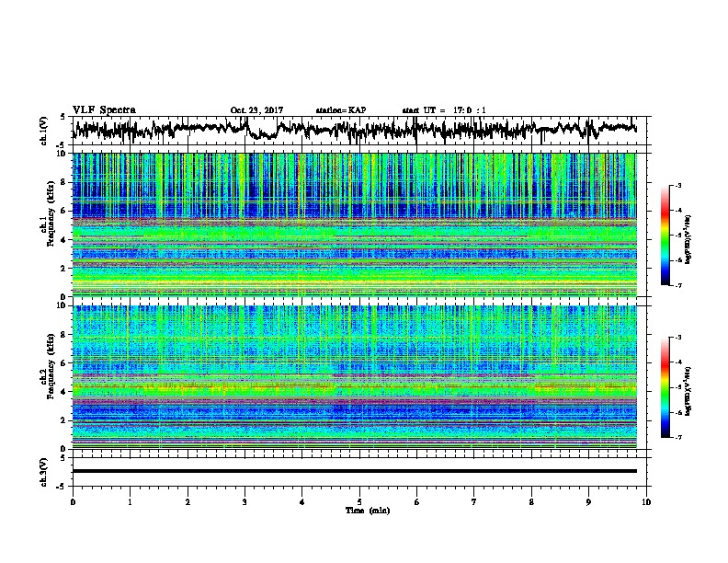Select the date text "Oct. 23, 2017"
The image size is (728, 563).
[256, 110]
